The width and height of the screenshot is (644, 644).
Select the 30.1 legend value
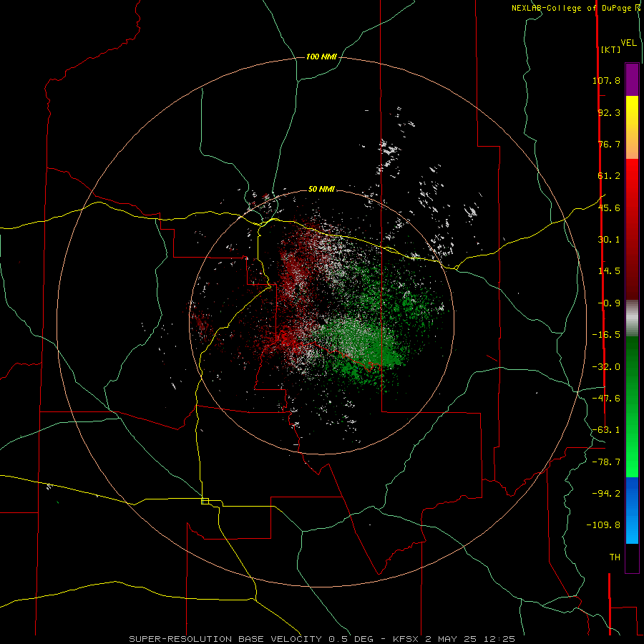pos(609,240)
